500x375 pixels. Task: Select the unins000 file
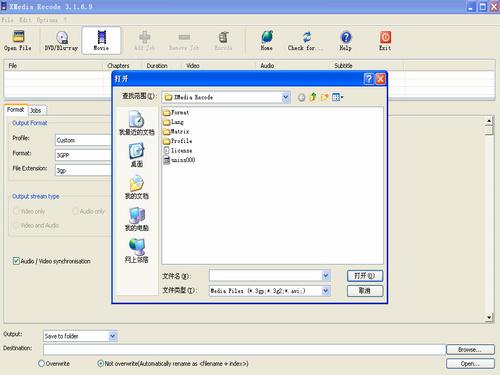coord(179,160)
